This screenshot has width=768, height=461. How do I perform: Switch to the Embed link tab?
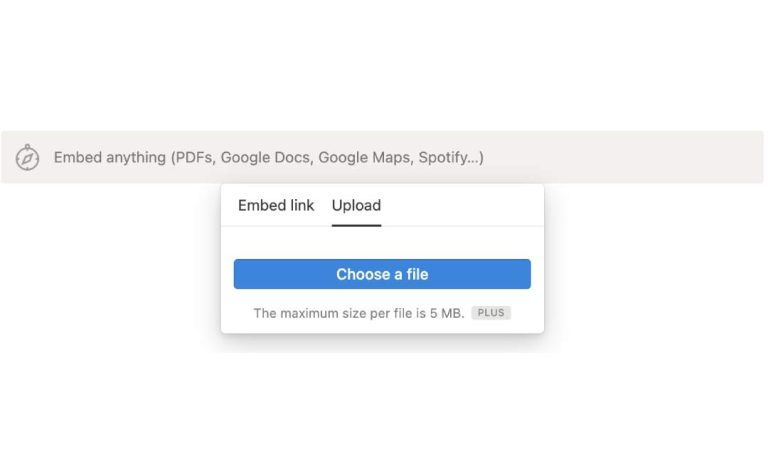click(x=276, y=205)
